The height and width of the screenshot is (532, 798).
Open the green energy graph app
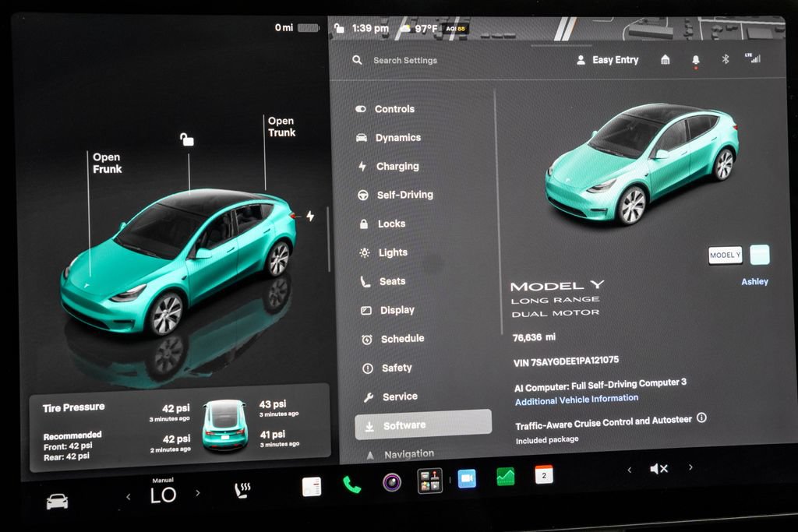505,477
